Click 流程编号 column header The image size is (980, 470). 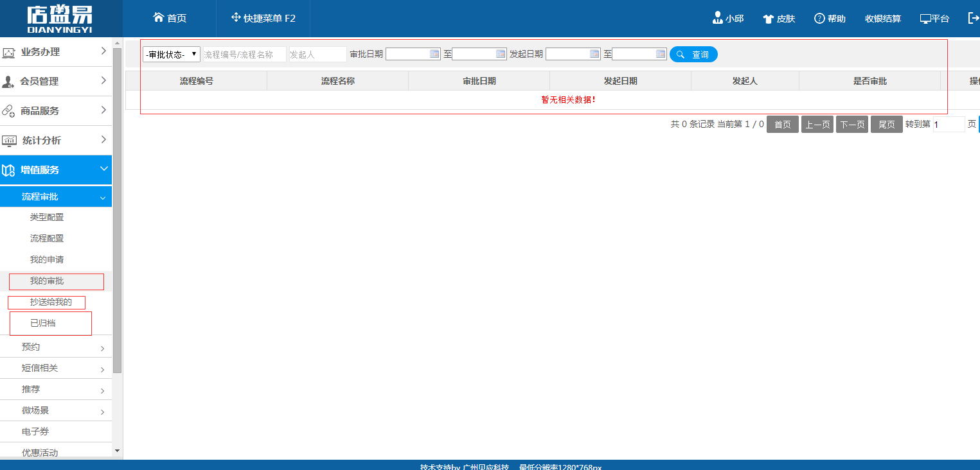click(197, 81)
